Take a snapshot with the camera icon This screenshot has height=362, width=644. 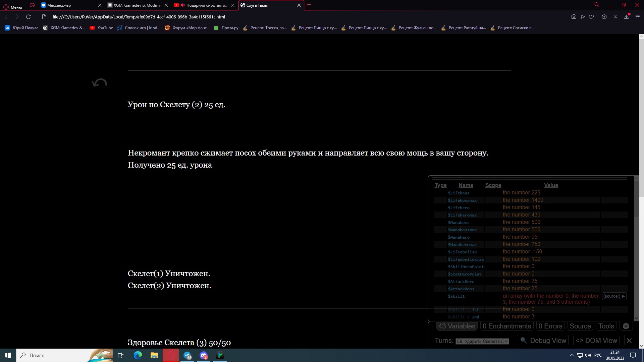coord(574,17)
